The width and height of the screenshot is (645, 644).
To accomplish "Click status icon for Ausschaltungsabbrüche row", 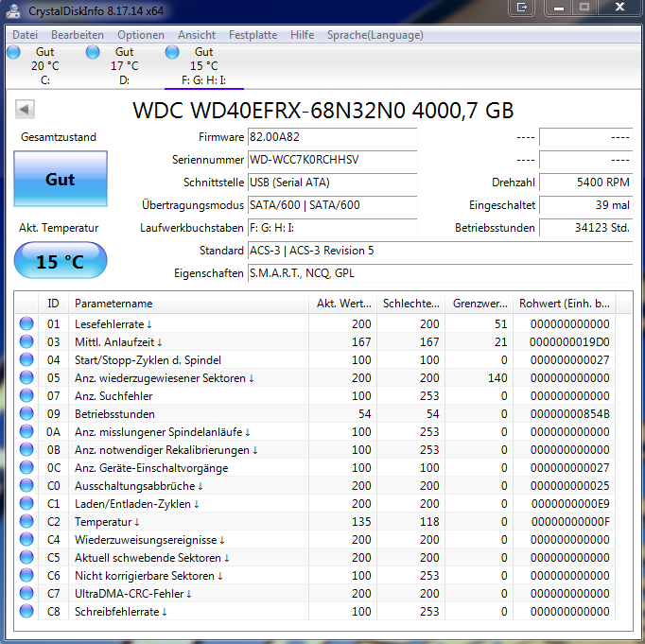I will click(26, 486).
